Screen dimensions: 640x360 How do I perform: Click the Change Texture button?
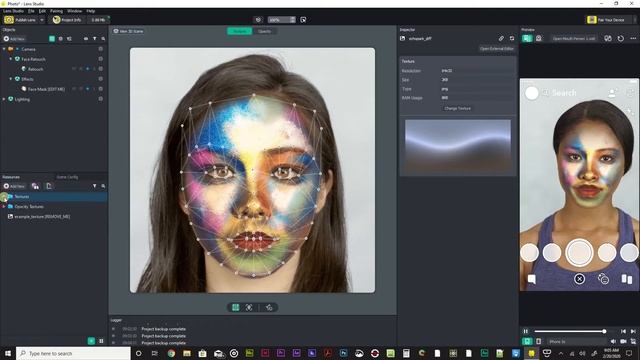coord(458,109)
